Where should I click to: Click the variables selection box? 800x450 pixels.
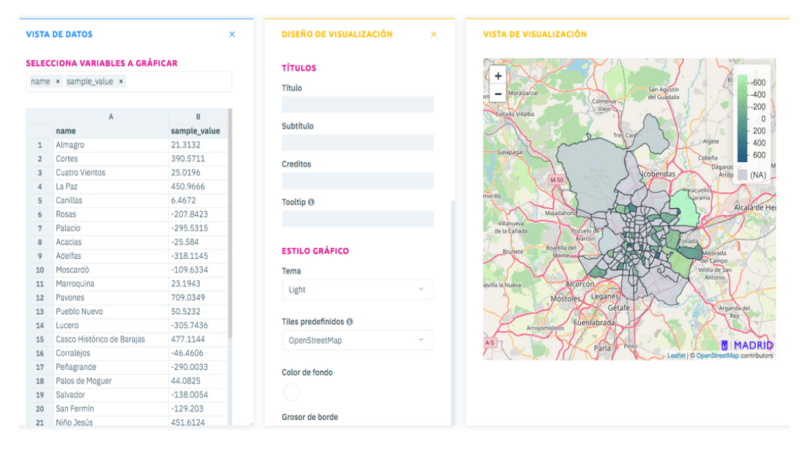coord(129,82)
